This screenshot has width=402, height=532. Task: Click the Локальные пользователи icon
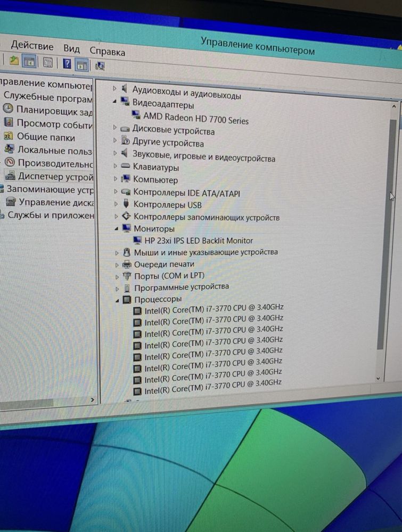[x=10, y=149]
